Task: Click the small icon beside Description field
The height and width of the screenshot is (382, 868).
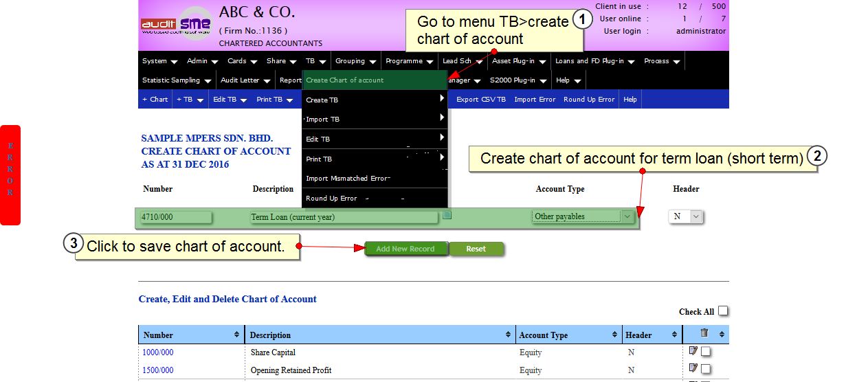Action: tap(447, 216)
